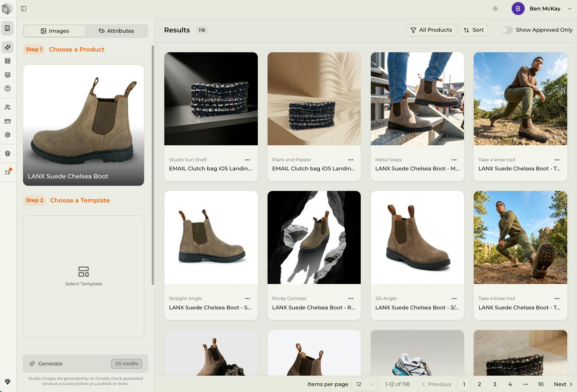The height and width of the screenshot is (392, 577).
Task: Click the left panel vertical scrollbar
Action: pyautogui.click(x=153, y=165)
